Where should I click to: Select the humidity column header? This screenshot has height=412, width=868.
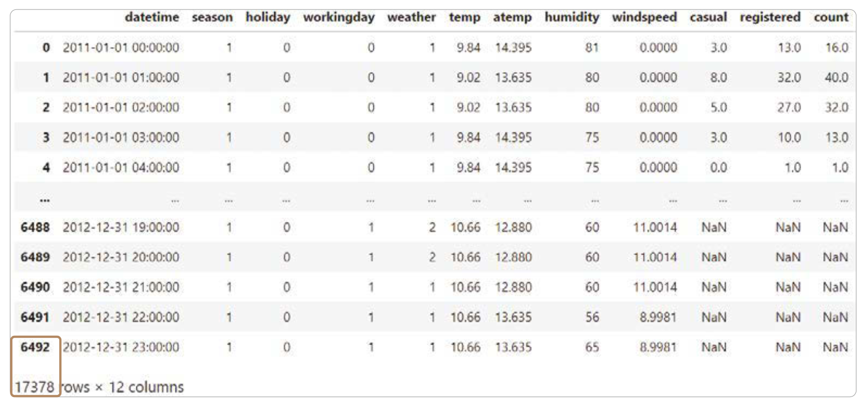[x=571, y=18]
